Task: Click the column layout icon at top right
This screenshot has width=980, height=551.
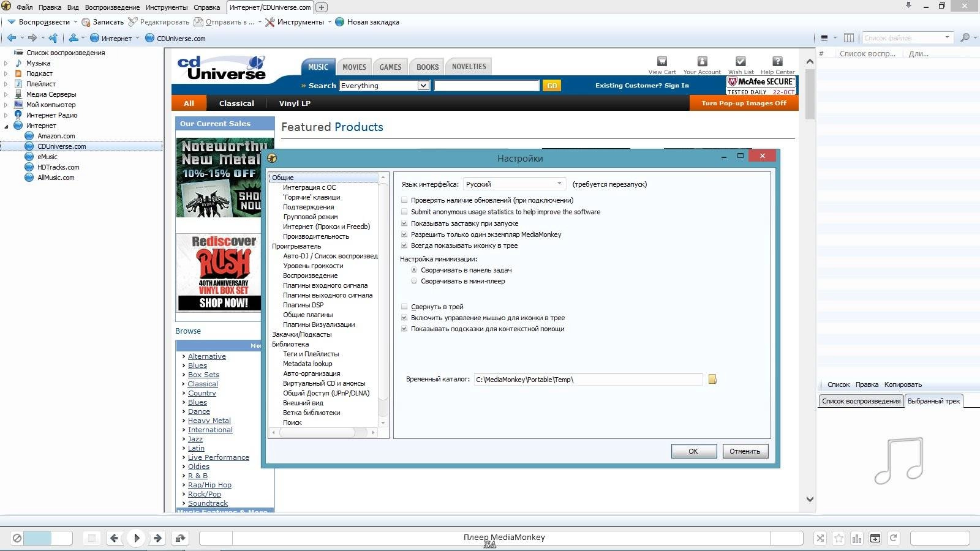Action: click(849, 38)
